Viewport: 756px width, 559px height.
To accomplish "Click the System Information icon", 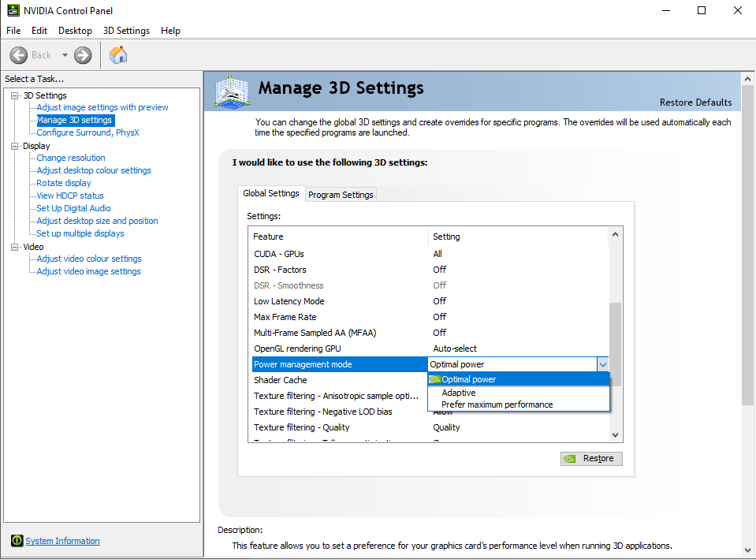I will pyautogui.click(x=17, y=541).
